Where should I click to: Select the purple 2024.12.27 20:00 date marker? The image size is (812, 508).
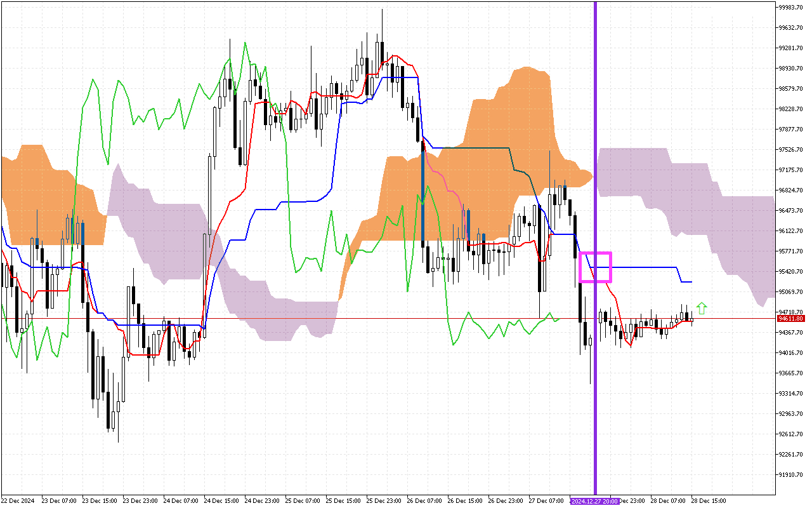[x=594, y=501]
